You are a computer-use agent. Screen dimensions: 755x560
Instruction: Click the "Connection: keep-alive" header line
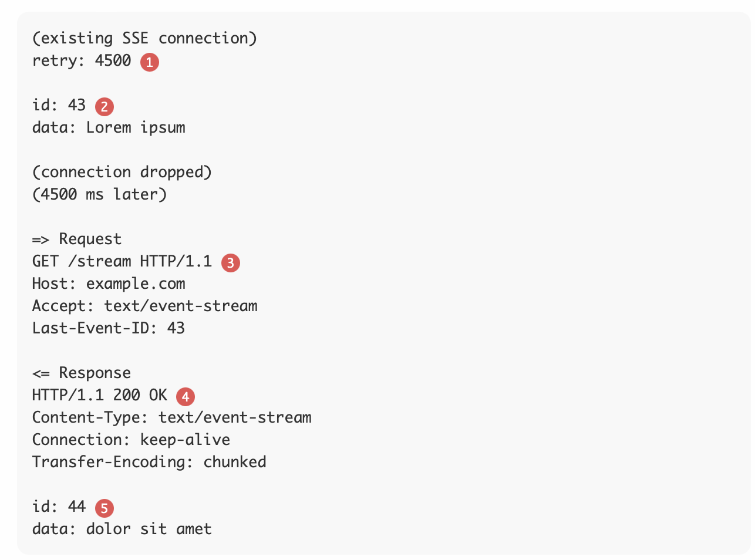[131, 440]
